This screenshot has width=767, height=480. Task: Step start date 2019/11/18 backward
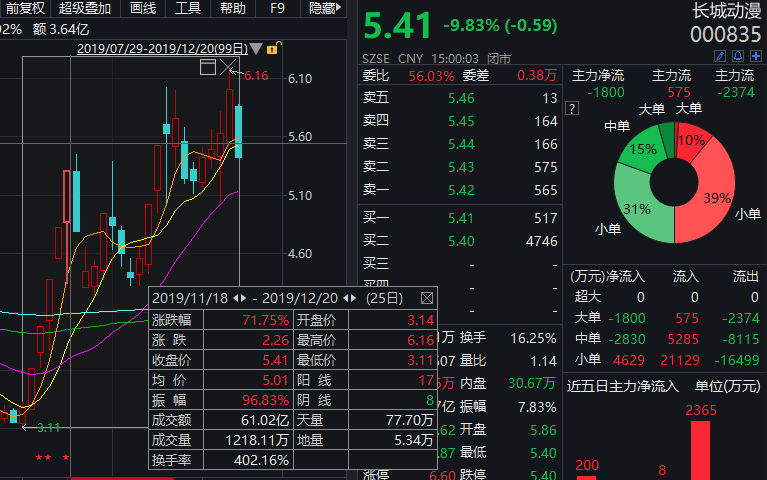(x=236, y=298)
